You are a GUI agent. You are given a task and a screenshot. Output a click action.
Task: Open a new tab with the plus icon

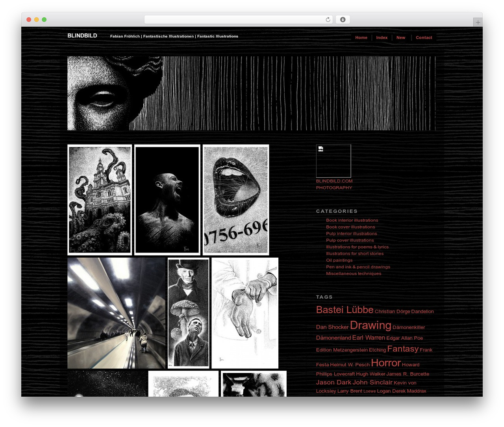pos(478,22)
